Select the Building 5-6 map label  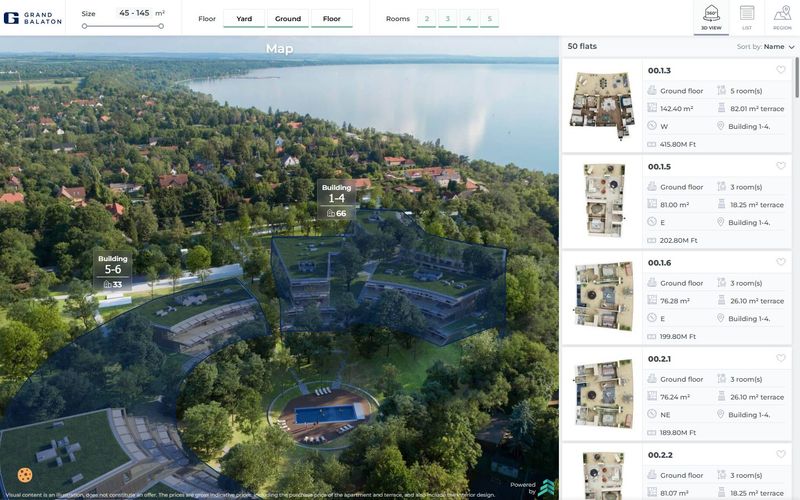pos(113,271)
